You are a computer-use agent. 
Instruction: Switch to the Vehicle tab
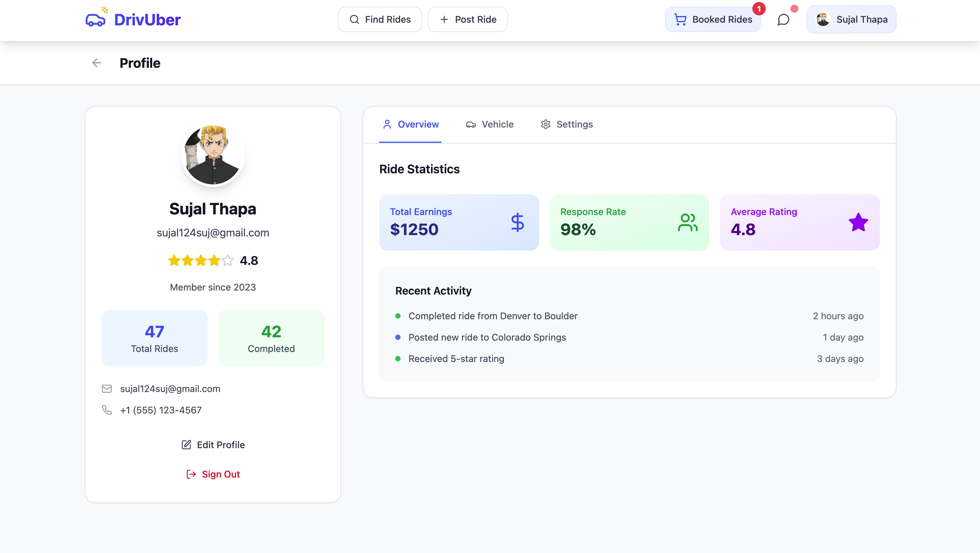(x=490, y=125)
